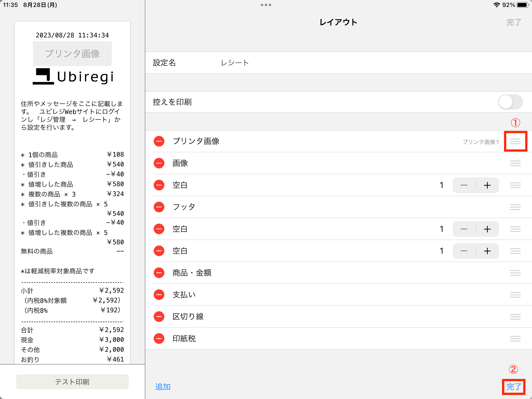The width and height of the screenshot is (532, 399).
Task: Tap the 1個の商品 ¥108 line
Action: click(x=72, y=155)
